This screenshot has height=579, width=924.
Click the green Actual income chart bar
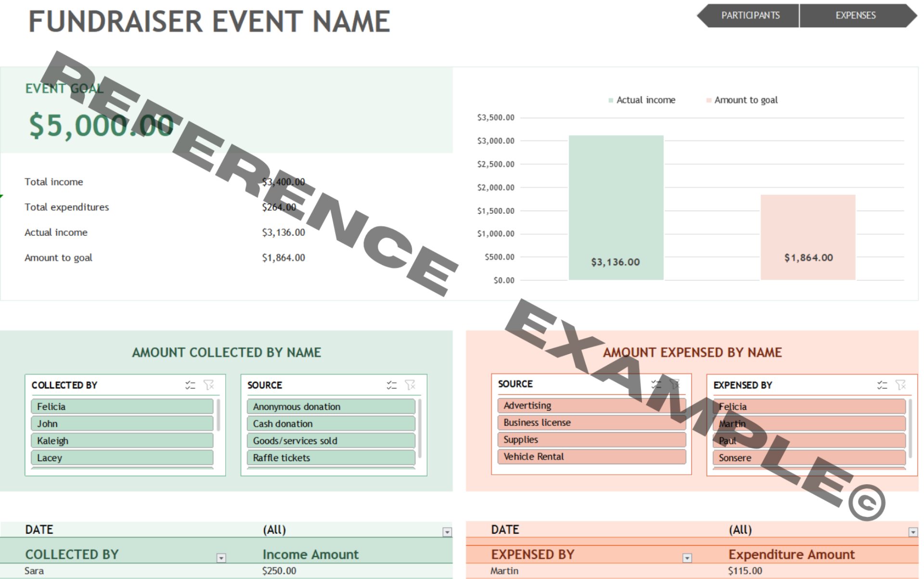point(616,207)
